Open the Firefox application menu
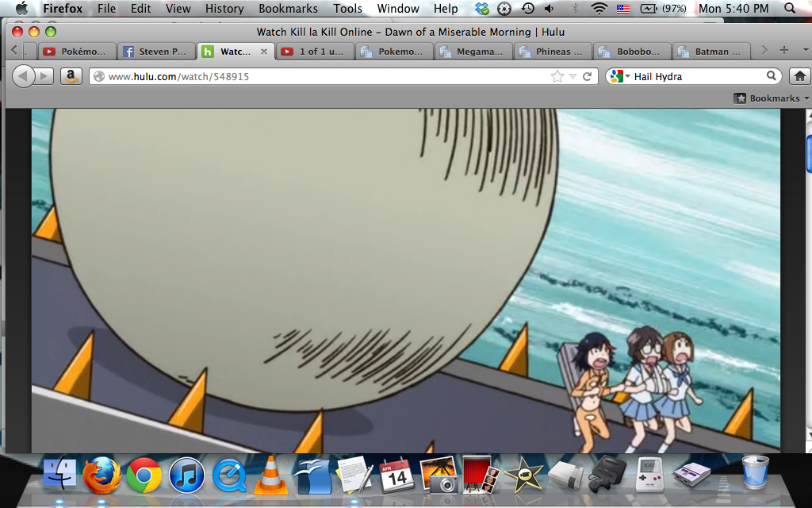 [63, 8]
